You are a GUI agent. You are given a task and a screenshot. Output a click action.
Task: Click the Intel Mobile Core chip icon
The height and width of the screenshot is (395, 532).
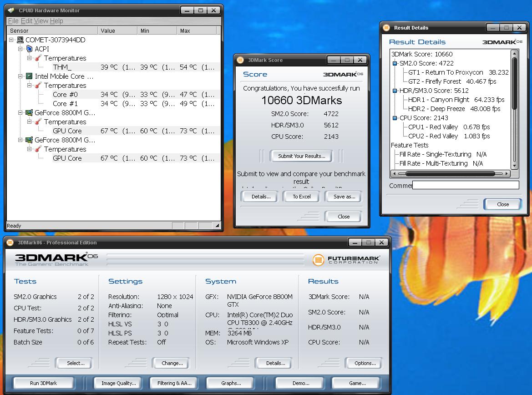point(30,76)
